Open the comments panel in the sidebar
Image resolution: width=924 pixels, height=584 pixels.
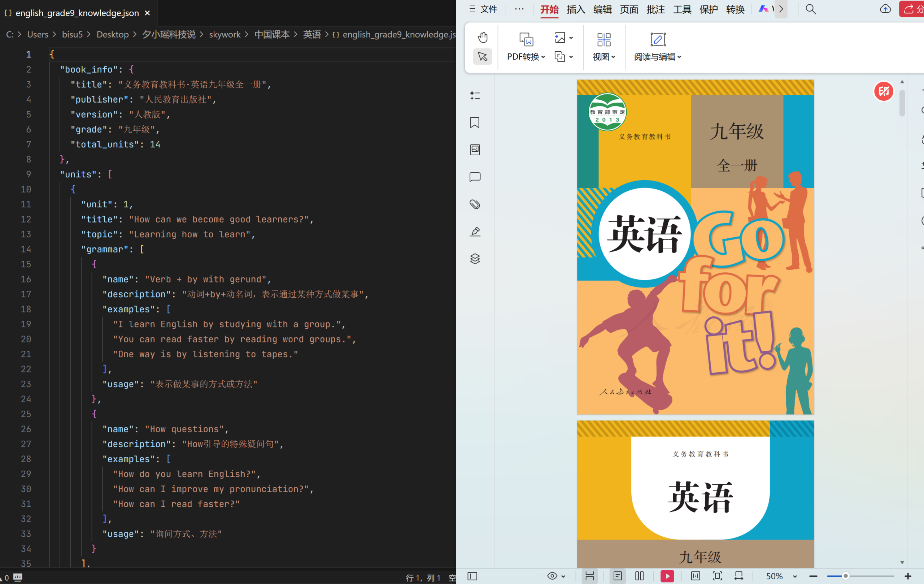(475, 177)
